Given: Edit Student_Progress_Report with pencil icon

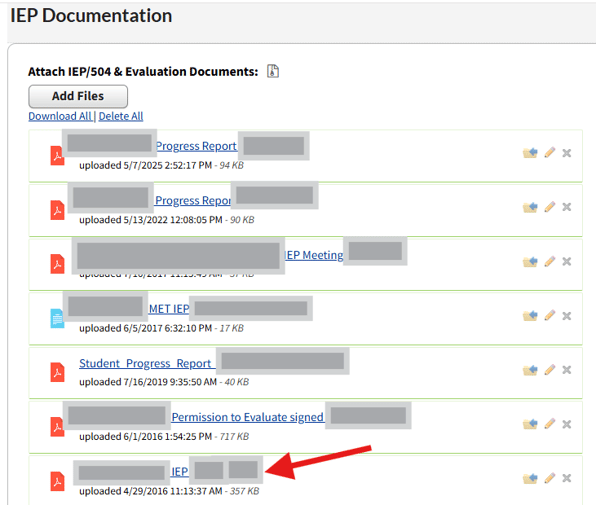Looking at the screenshot, I should (550, 370).
